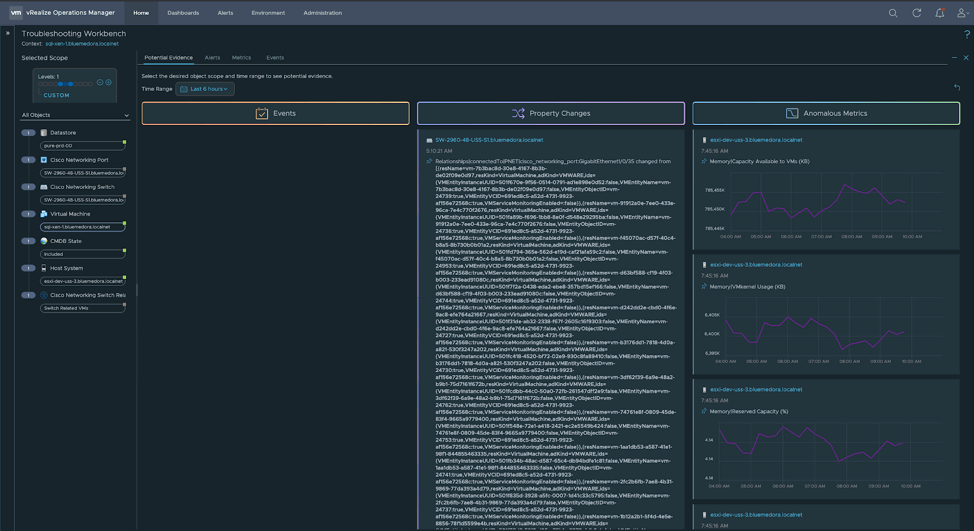Screen dimensions: 974x531
Task: Click the undo arrow icon above Anomalous Metrics
Action: tap(957, 88)
